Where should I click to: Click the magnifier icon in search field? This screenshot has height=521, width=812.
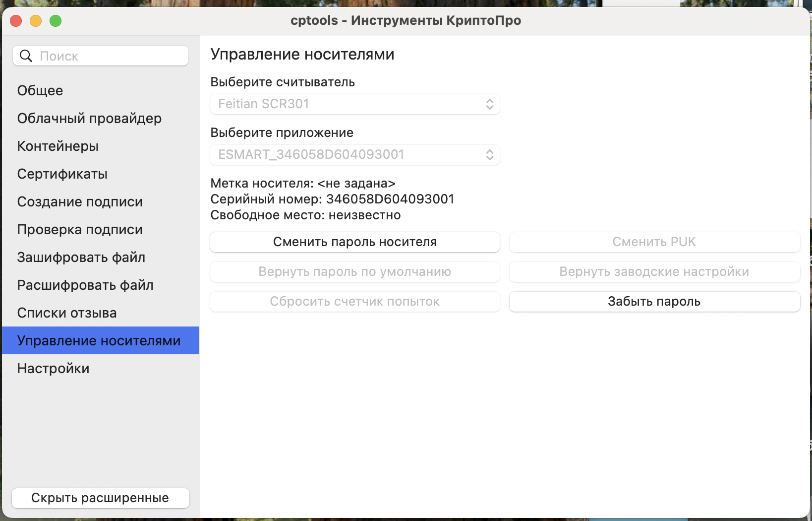tap(26, 56)
